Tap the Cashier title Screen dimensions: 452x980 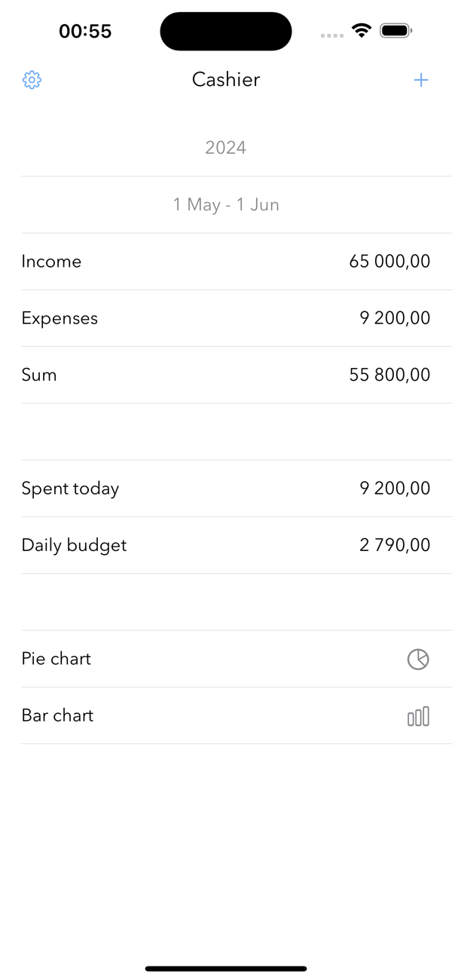tap(226, 80)
